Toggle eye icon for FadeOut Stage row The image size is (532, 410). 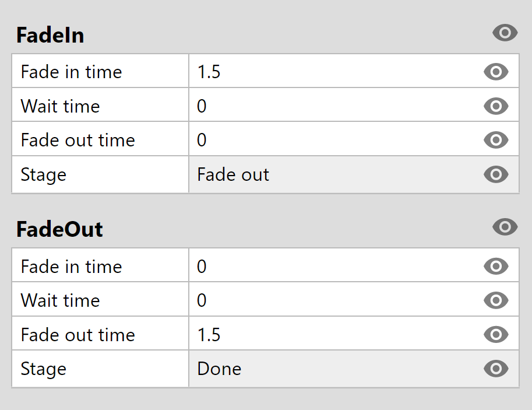point(496,369)
